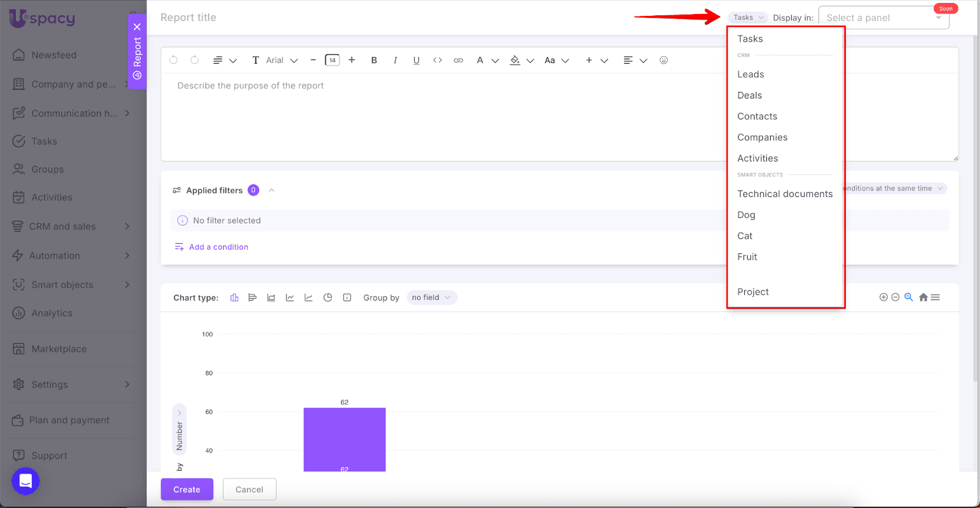Open the chat support bubble icon
Viewport: 980px width, 508px height.
coord(26,481)
